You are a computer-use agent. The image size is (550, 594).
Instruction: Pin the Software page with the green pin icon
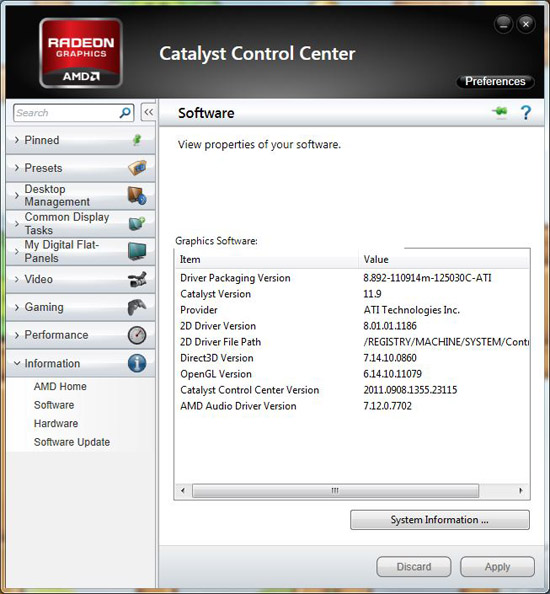[500, 112]
